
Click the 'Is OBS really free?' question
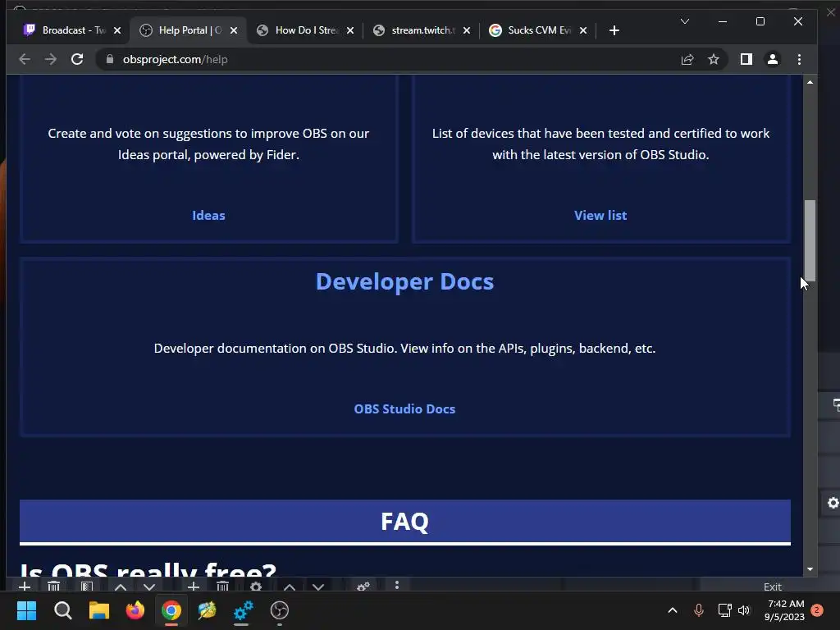148,569
